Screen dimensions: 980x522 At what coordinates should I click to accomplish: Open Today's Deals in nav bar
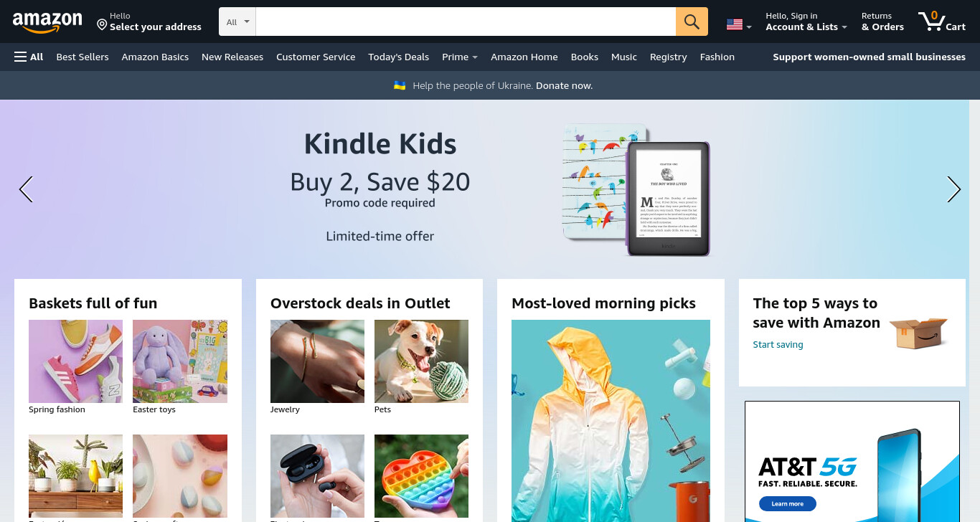(x=398, y=57)
